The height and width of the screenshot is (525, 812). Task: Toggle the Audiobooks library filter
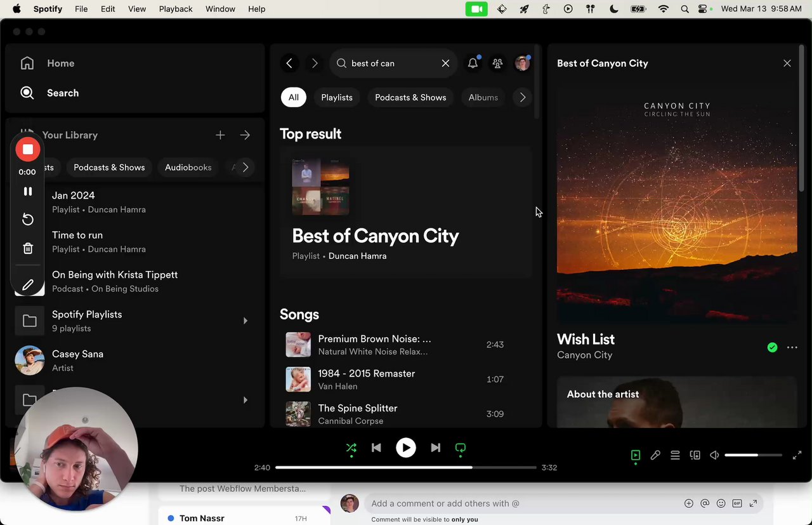point(188,168)
